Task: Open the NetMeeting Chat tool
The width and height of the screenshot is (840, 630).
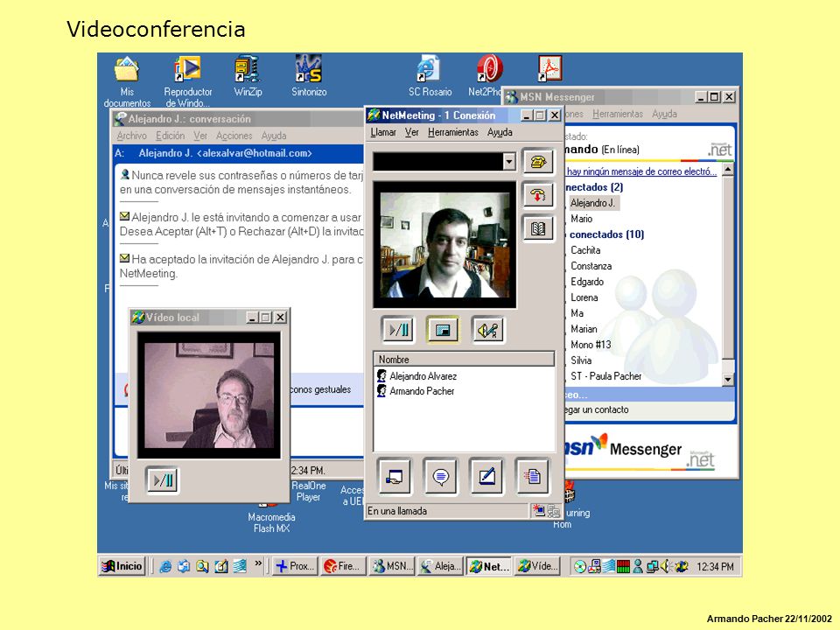Action: (440, 476)
